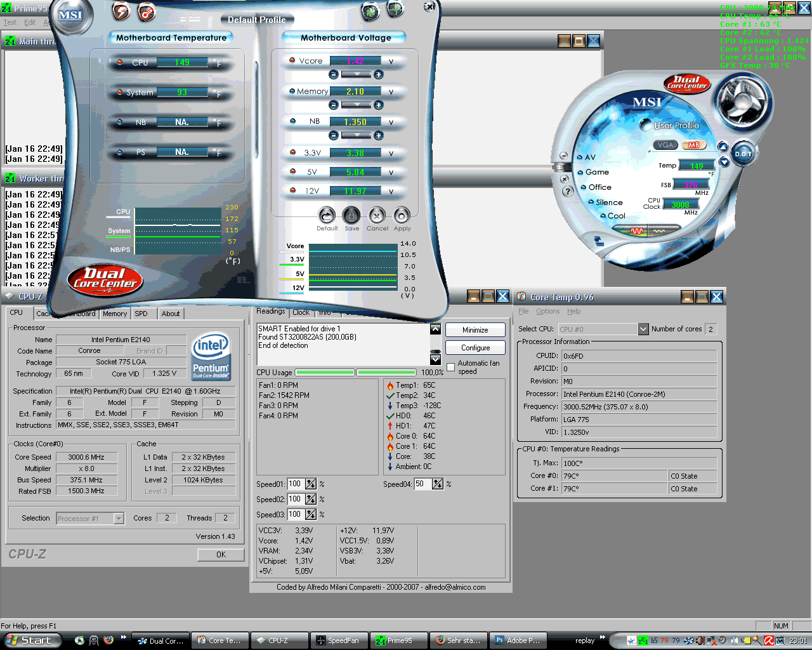812x650 pixels.
Task: Click Speed01 value field in SpeedFan
Action: pos(296,484)
